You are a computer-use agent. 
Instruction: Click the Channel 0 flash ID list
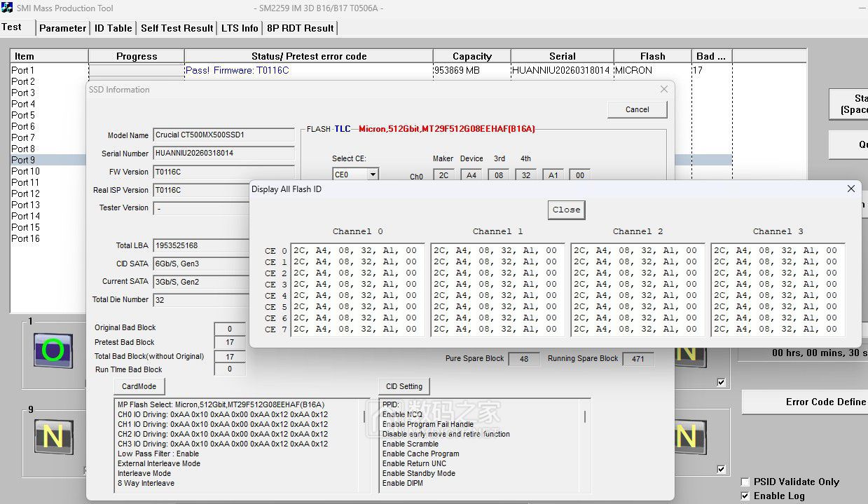357,290
